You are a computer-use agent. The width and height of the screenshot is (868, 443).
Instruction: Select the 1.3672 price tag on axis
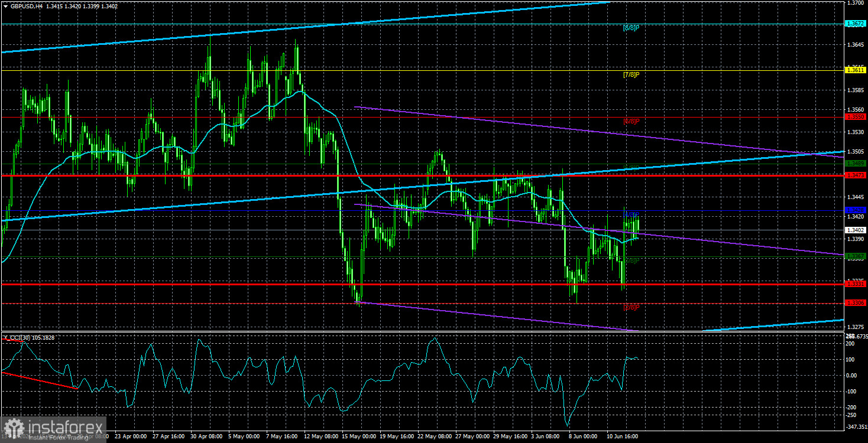(856, 24)
